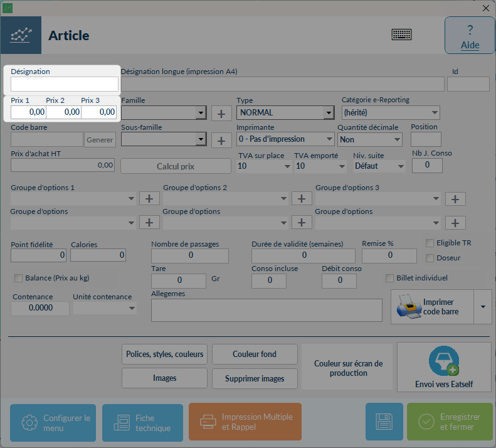The width and height of the screenshot is (496, 448).
Task: Add Groupe d'options 3 plus button
Action: (455, 199)
